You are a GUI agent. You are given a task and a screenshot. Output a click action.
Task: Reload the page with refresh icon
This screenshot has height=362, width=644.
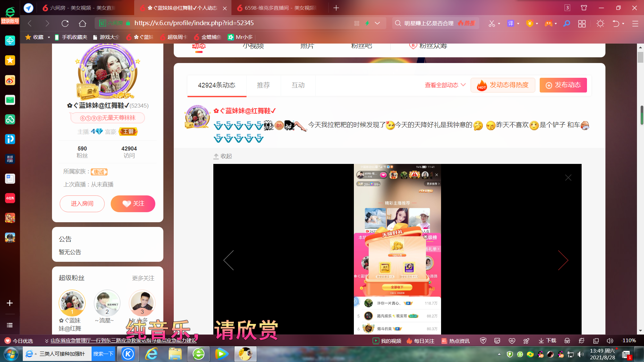(x=65, y=23)
